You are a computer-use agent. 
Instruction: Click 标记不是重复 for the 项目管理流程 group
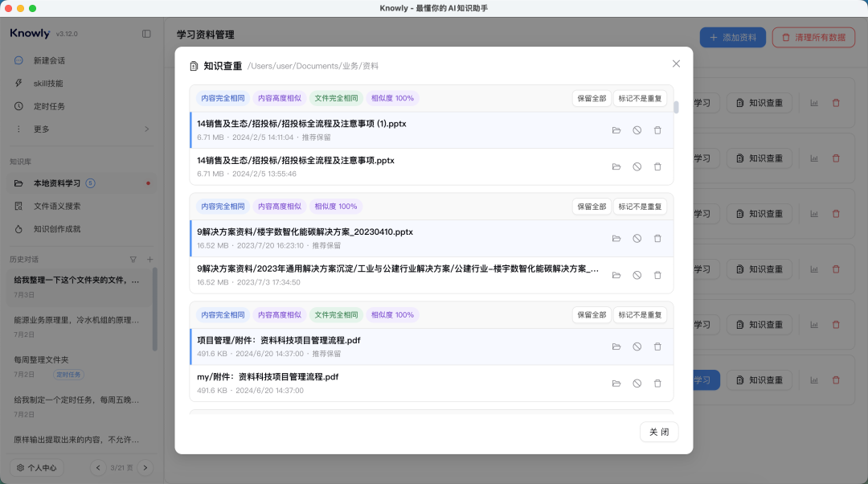[x=640, y=314]
